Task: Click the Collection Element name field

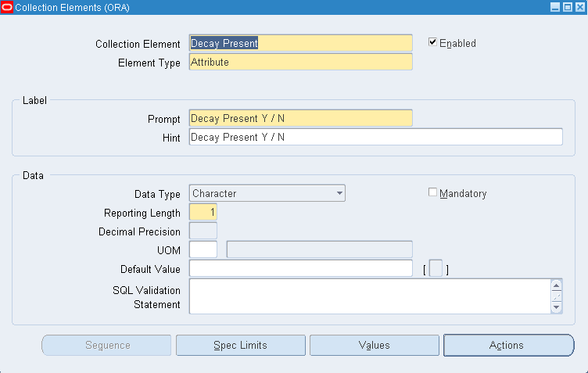Action: point(300,44)
